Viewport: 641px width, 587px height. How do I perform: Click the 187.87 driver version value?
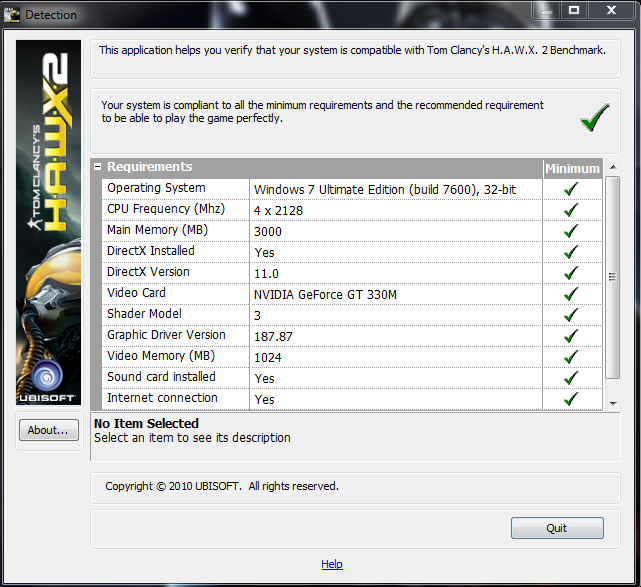273,337
